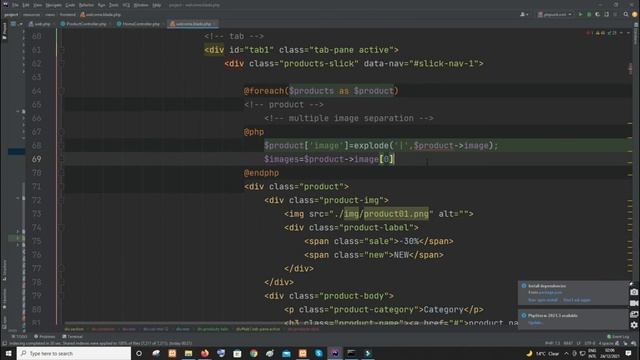The height and width of the screenshot is (360, 640).
Task: Click the img src product01.png path
Action: click(381, 214)
